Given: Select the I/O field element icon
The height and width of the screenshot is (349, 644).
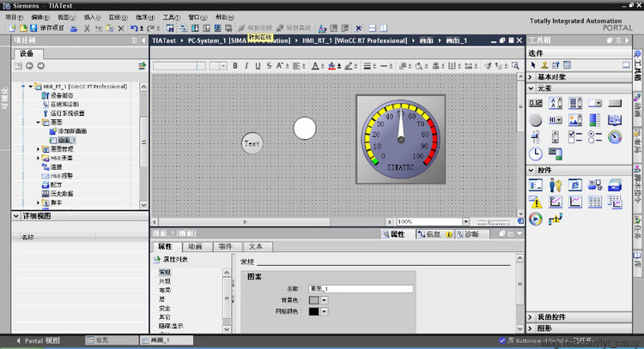Looking at the screenshot, I should click(536, 103).
